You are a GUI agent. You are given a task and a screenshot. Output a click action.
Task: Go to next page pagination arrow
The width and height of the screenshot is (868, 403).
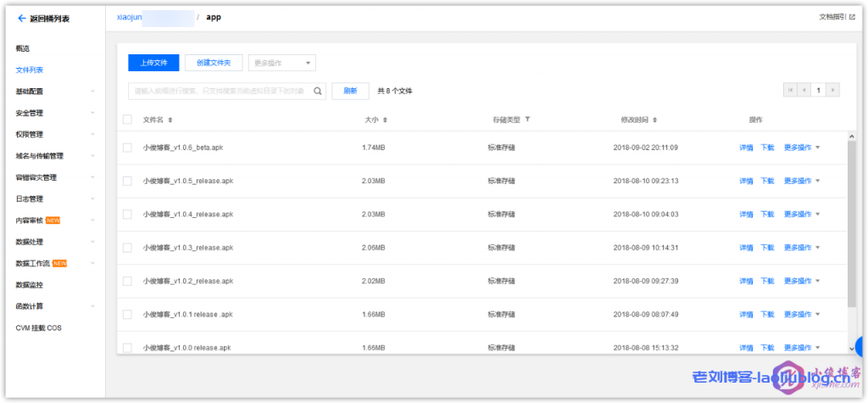[833, 90]
